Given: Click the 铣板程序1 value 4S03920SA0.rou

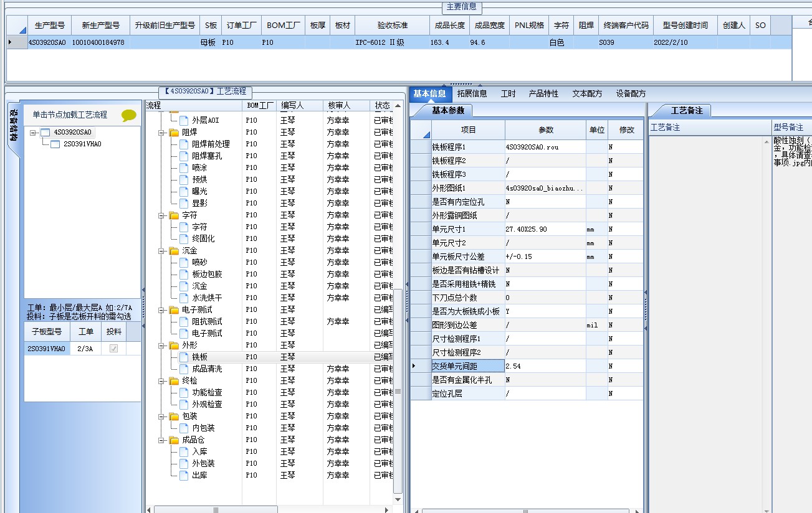Looking at the screenshot, I should (545, 147).
